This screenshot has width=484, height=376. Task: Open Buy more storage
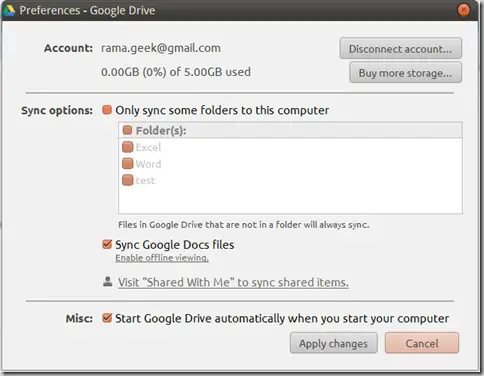point(405,73)
